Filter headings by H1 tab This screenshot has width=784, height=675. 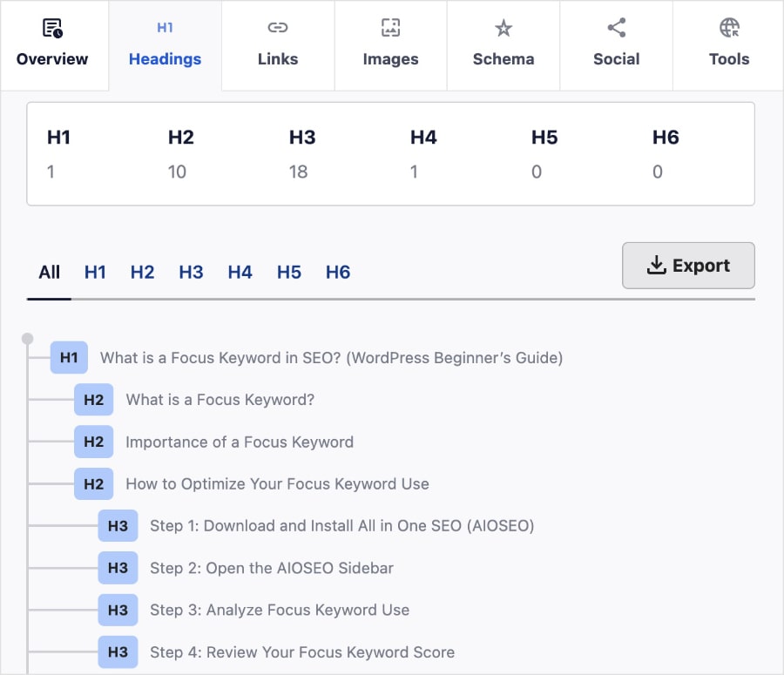pyautogui.click(x=95, y=273)
